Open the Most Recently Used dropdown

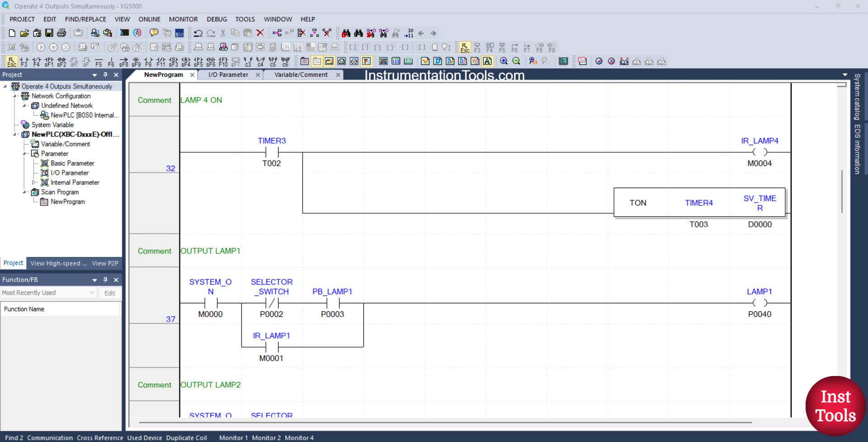point(92,292)
